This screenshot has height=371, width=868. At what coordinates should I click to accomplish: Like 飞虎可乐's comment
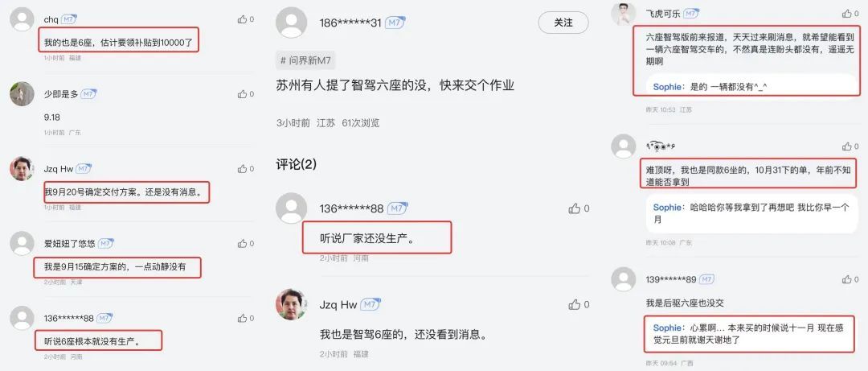(x=850, y=14)
